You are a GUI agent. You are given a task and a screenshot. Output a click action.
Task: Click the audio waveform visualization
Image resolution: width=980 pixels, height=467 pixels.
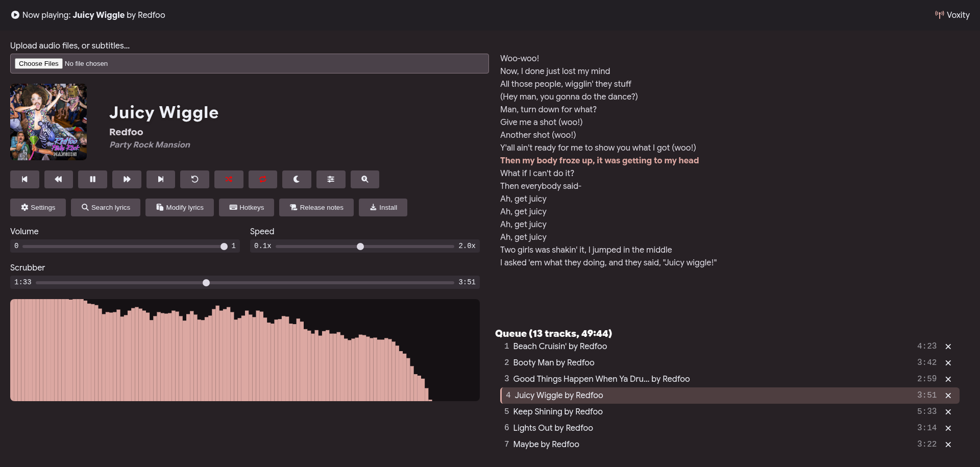[245, 350]
